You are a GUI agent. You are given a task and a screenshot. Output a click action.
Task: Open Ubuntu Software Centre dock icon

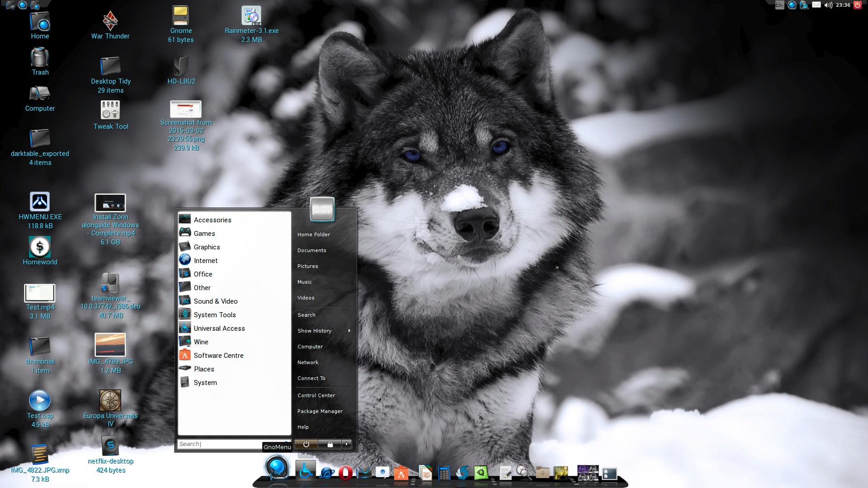pos(401,473)
